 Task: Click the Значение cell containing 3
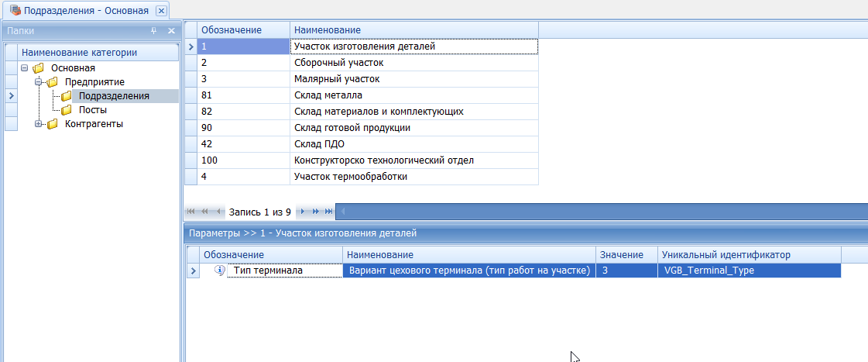coord(626,271)
